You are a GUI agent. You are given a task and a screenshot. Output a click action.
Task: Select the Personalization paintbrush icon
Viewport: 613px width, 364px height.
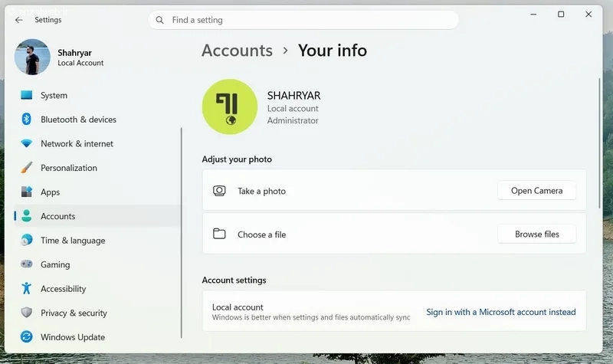[27, 168]
